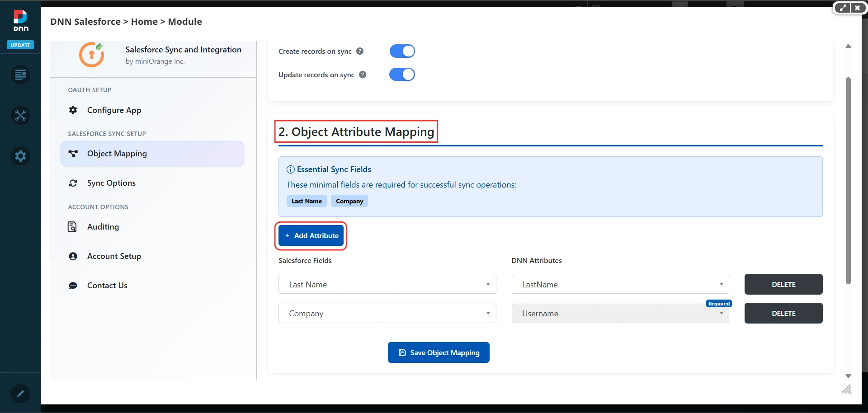Click the vertical scrollbar thumb

click(x=848, y=181)
